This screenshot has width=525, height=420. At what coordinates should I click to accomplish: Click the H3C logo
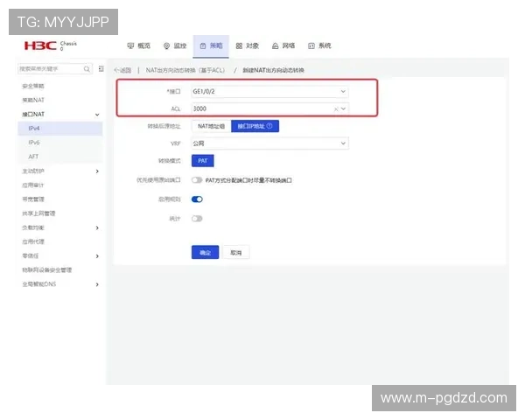point(40,45)
